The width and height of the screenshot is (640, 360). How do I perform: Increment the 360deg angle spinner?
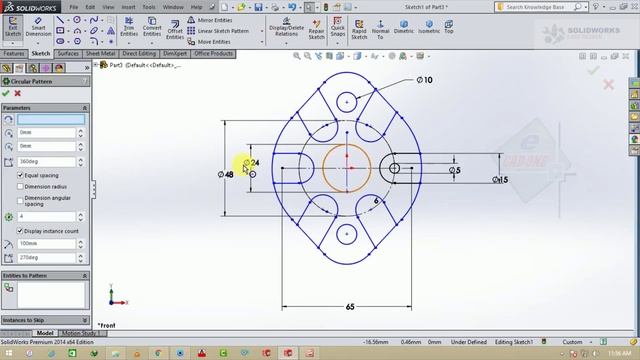click(81, 159)
